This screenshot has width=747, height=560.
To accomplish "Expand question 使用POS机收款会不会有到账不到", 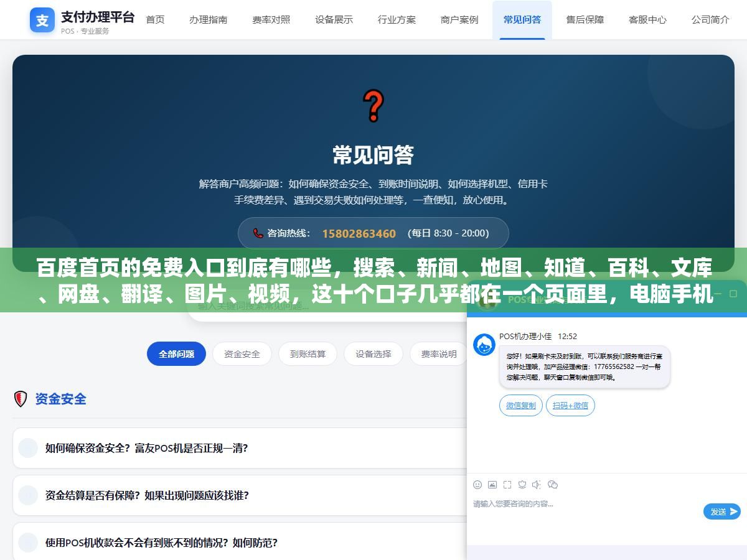I will pyautogui.click(x=240, y=543).
